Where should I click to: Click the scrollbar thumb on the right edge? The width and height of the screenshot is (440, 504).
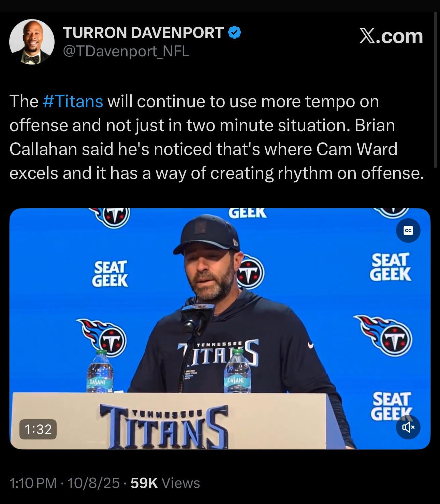[435, 90]
